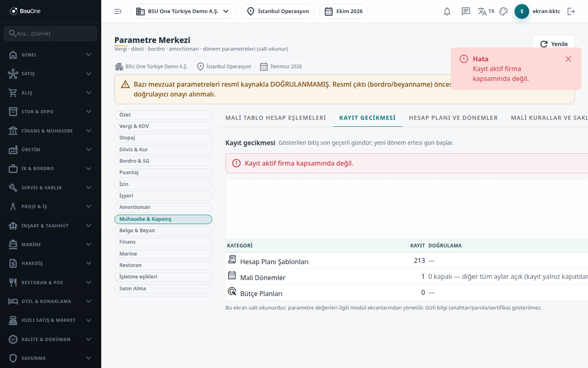588x368 pixels.
Task: Focus the Ara search field
Action: point(51,34)
